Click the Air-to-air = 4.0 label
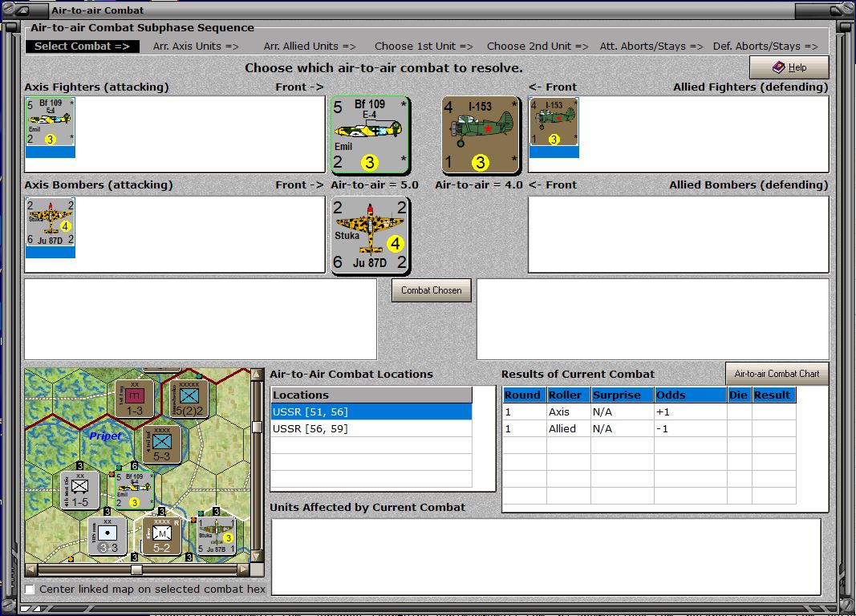Image resolution: width=856 pixels, height=616 pixels. pos(479,185)
